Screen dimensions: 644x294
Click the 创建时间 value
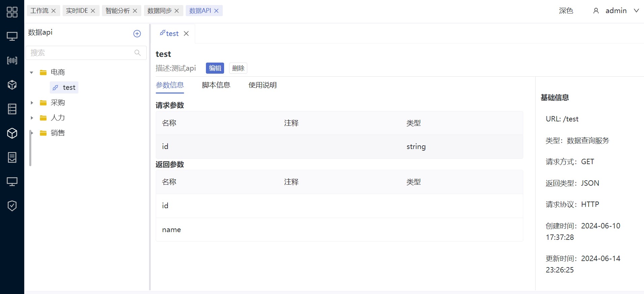583,232
